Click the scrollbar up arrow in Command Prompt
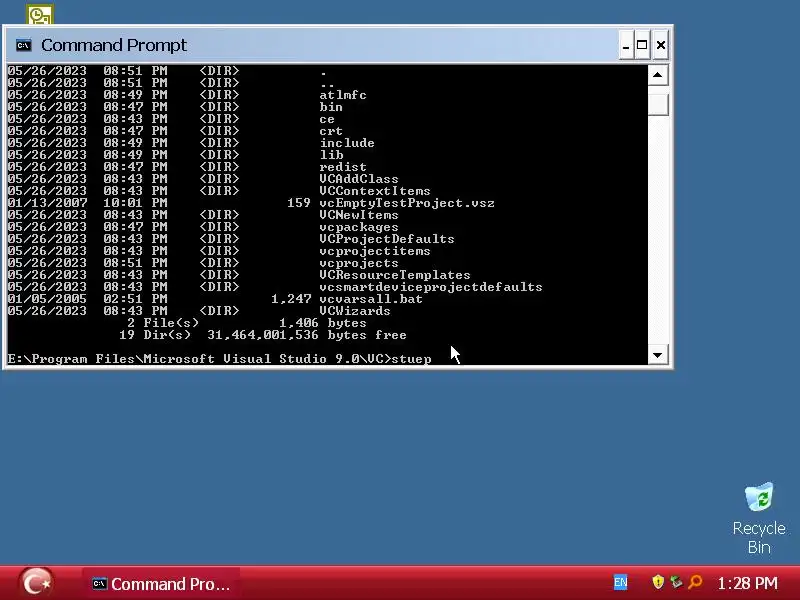 [658, 76]
